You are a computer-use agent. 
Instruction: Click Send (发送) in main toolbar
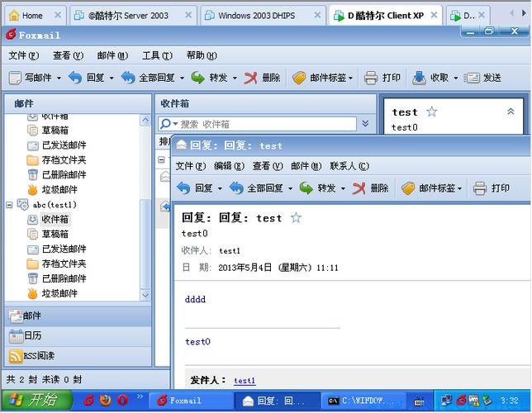tap(482, 78)
